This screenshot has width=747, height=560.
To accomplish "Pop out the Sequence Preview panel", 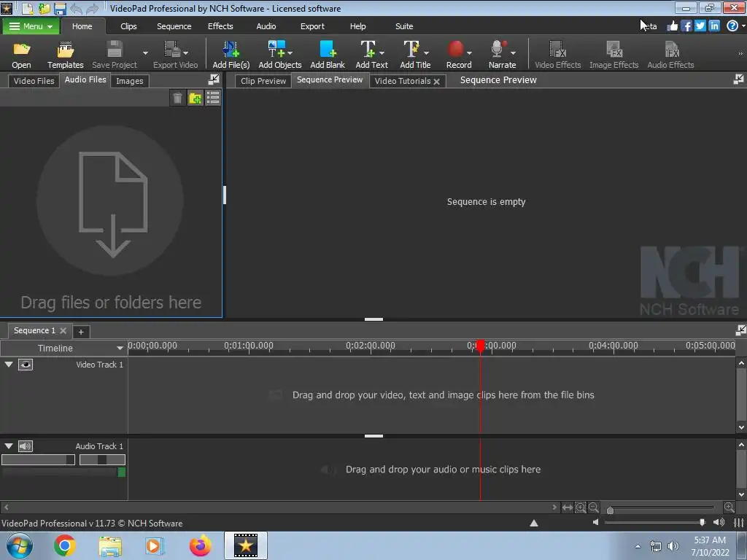I will [x=738, y=79].
